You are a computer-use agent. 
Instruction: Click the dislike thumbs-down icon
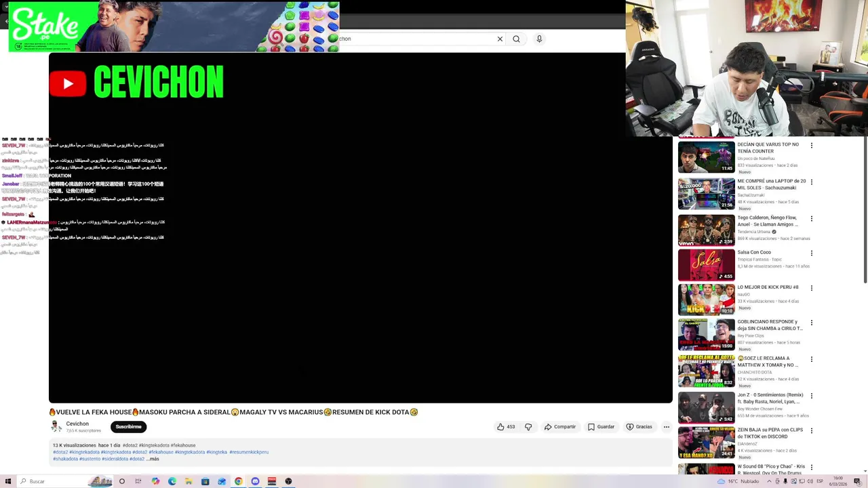(528, 427)
